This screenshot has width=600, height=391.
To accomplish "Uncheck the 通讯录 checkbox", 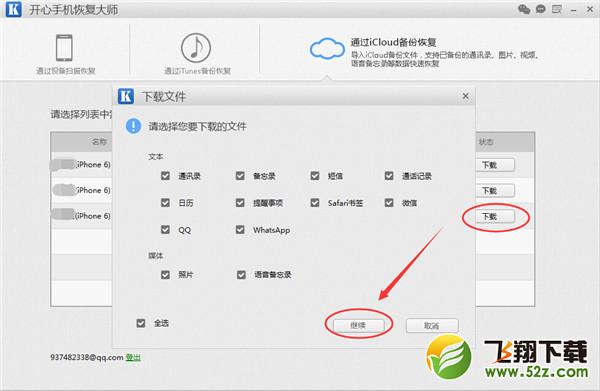I will 165,176.
